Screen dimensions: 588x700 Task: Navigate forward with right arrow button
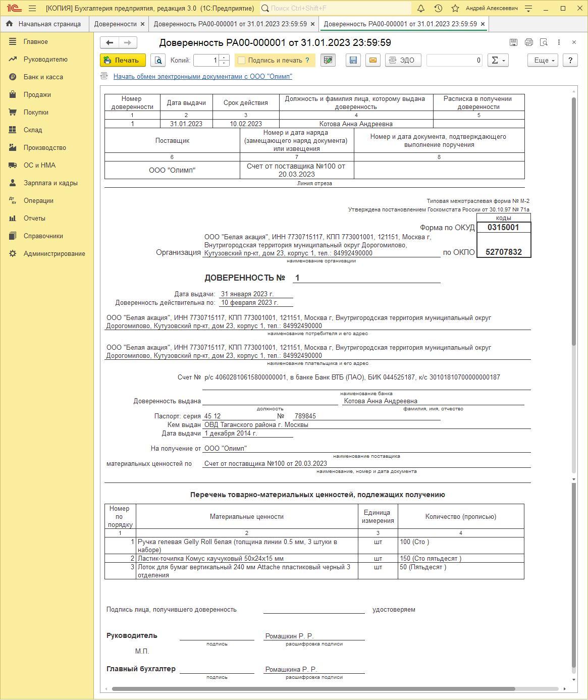[128, 43]
